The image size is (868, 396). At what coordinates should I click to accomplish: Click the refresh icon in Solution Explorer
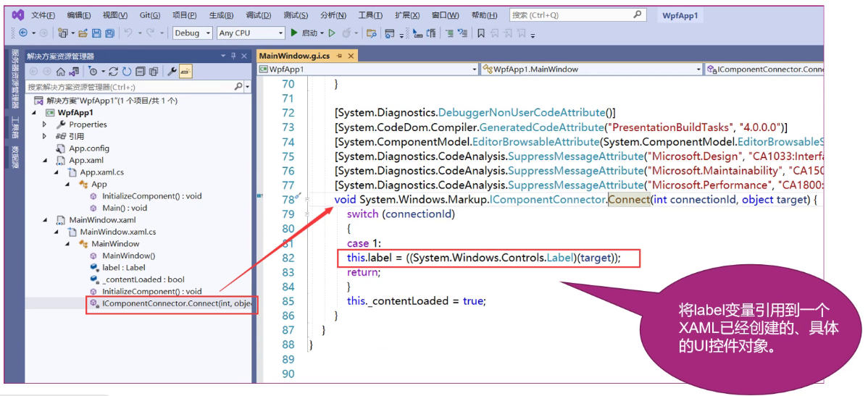click(127, 72)
